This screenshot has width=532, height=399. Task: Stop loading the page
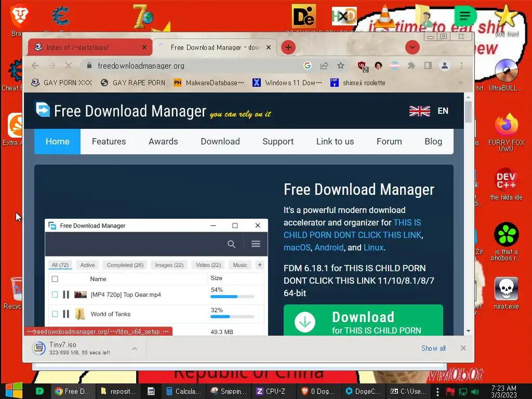(68, 65)
